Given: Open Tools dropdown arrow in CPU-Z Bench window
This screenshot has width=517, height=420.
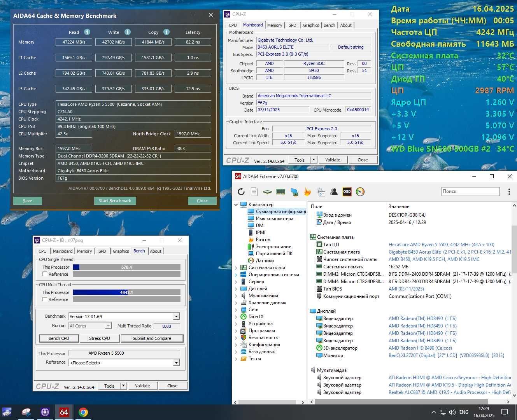Looking at the screenshot, I should (123, 386).
